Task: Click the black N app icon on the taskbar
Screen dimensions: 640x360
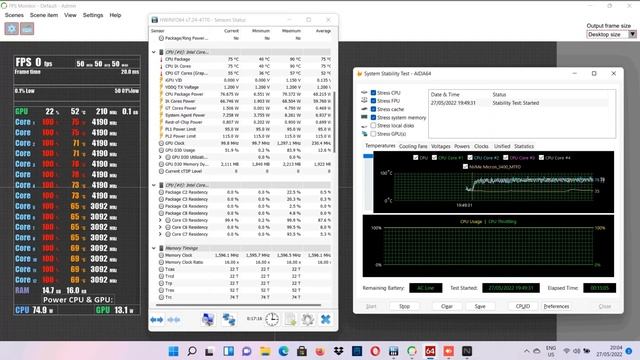Action: [467, 351]
